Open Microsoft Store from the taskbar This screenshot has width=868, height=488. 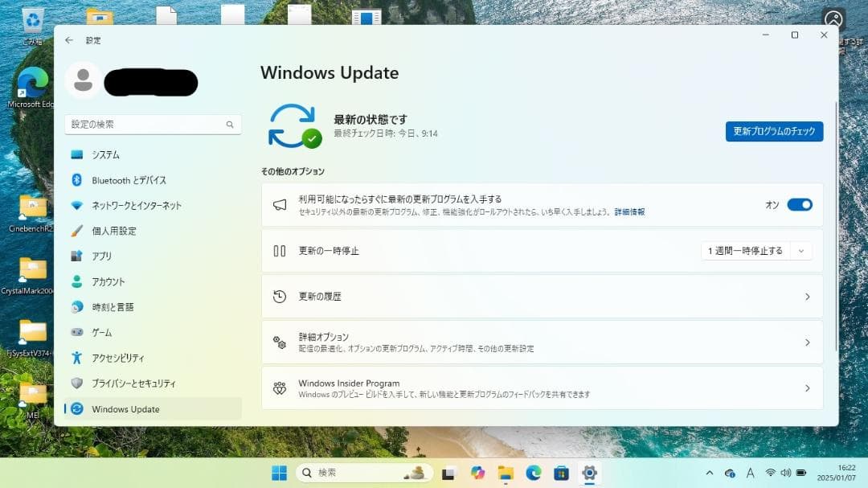(560, 473)
